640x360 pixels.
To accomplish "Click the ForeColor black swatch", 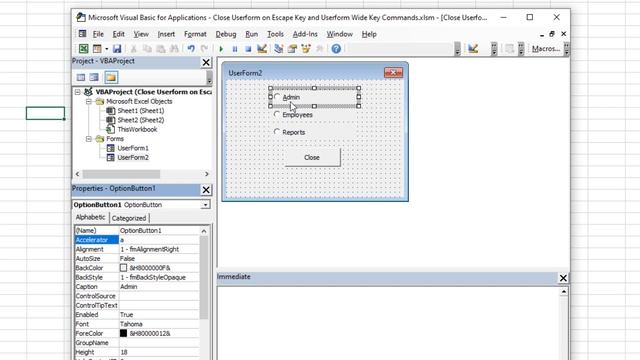I will pos(123,333).
